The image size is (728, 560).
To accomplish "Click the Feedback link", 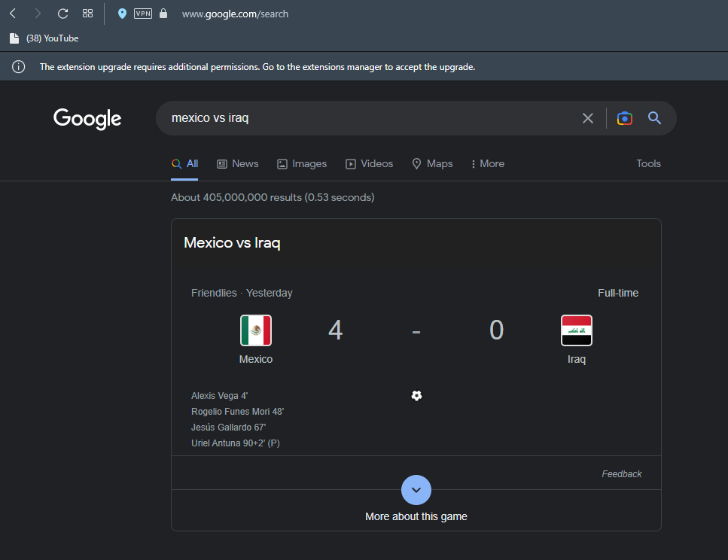I will click(622, 473).
